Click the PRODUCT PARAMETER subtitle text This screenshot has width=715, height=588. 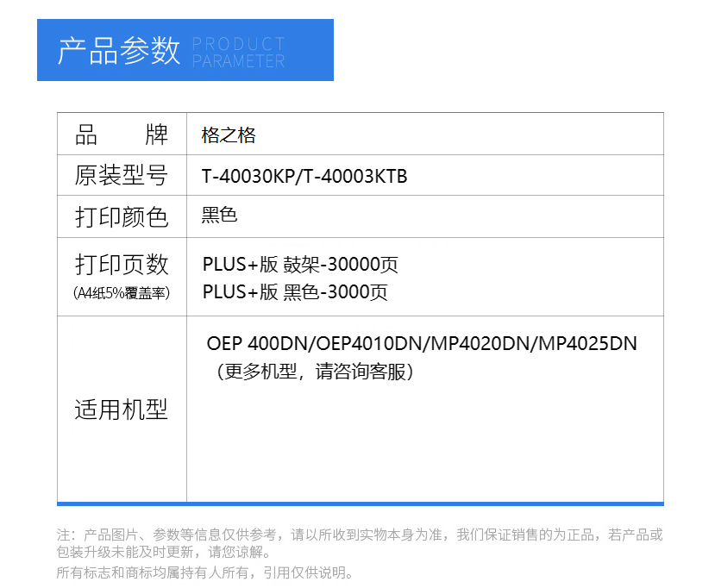click(239, 53)
